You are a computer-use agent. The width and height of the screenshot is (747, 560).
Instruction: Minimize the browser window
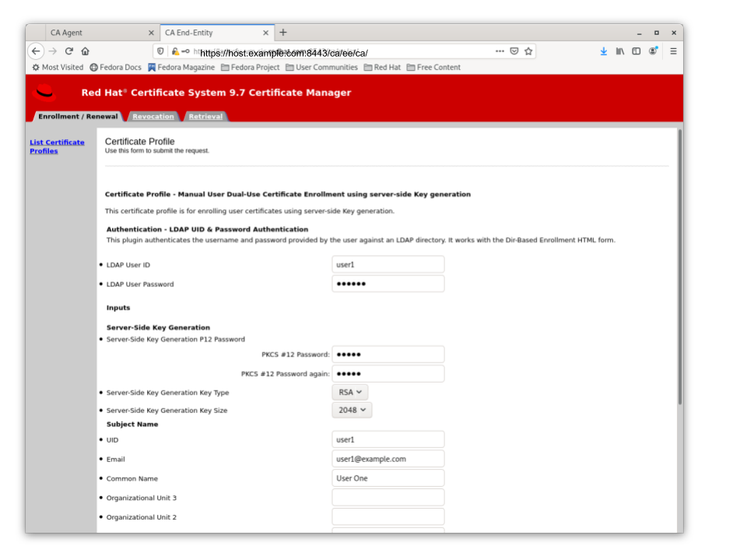(640, 33)
